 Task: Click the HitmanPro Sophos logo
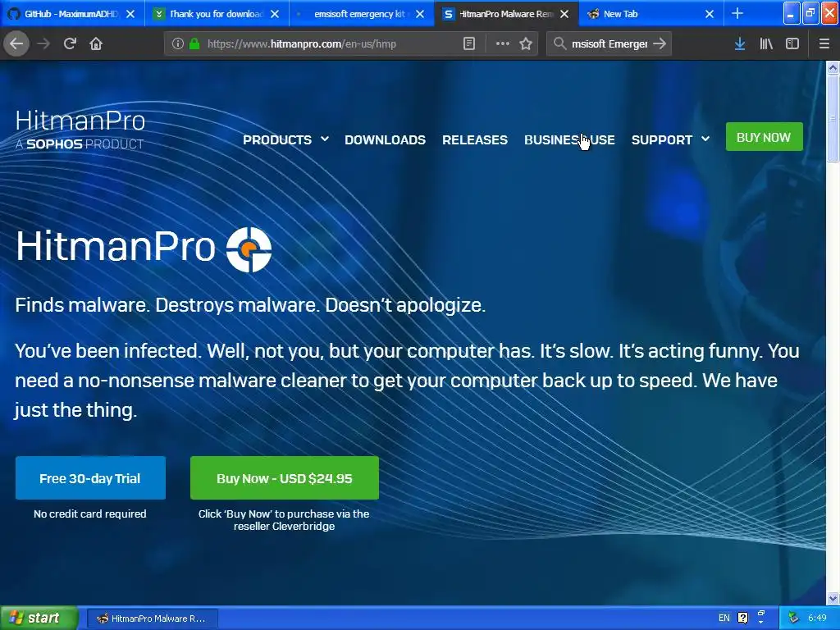point(80,129)
